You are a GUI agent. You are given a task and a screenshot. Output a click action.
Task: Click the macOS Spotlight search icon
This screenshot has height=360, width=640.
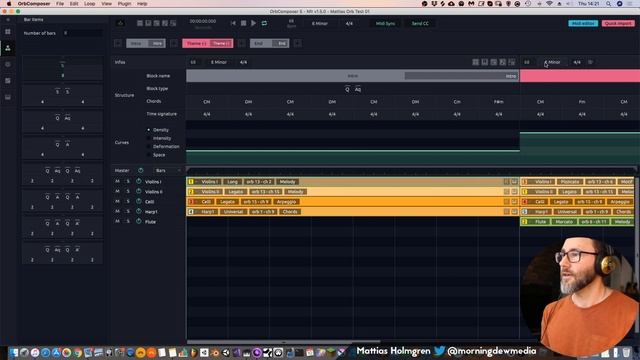pyautogui.click(x=608, y=4)
